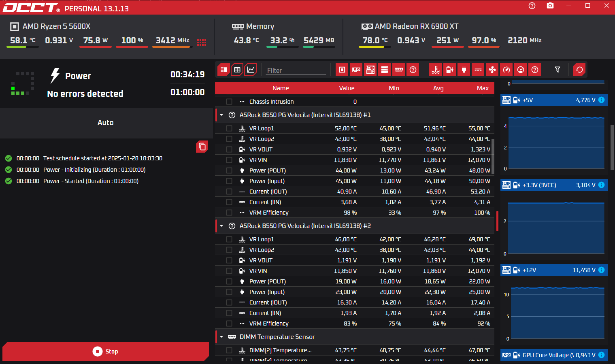The width and height of the screenshot is (615, 364).
Task: Toggle the fan sensor type filter
Action: coord(492,70)
